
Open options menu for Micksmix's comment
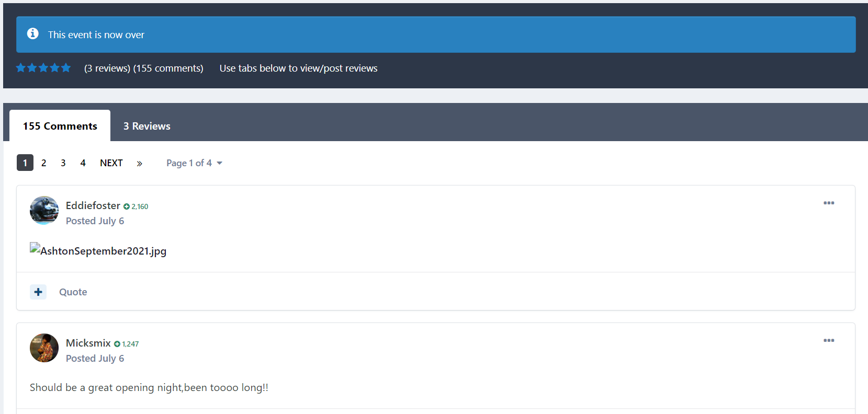[829, 340]
